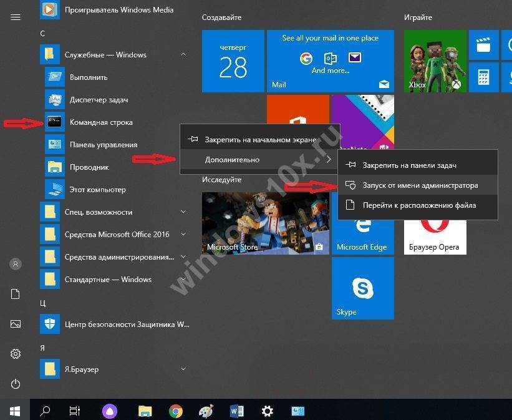512x420 pixels.
Task: Click the Windows Start button
Action: point(15,411)
